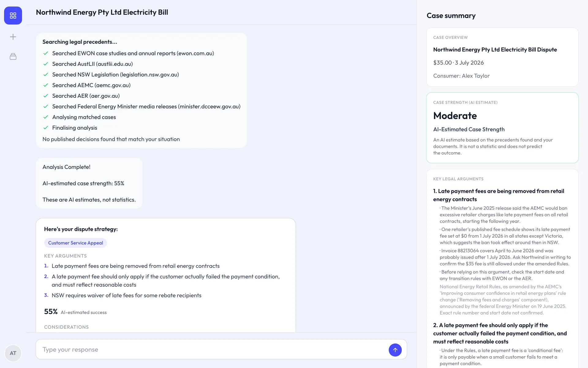Click the Key Legal Arguments heading one
Viewport: 588px width, 368px height.
499,195
